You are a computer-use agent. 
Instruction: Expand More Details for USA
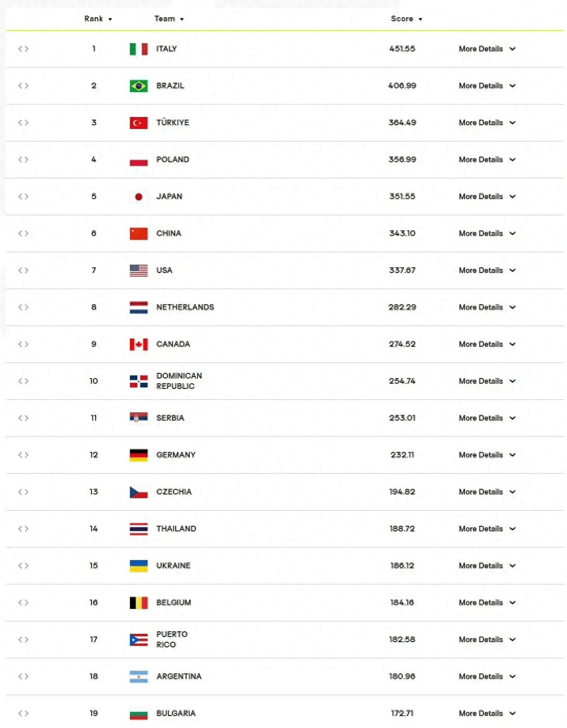pyautogui.click(x=487, y=270)
